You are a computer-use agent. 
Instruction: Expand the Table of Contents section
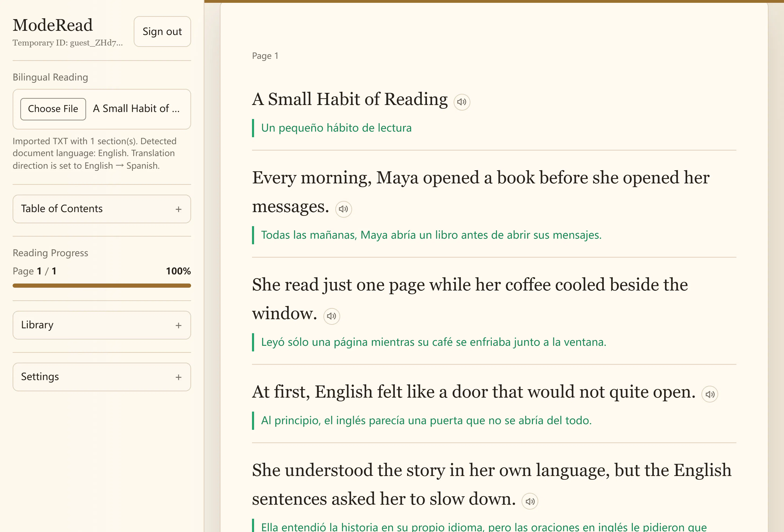(102, 209)
